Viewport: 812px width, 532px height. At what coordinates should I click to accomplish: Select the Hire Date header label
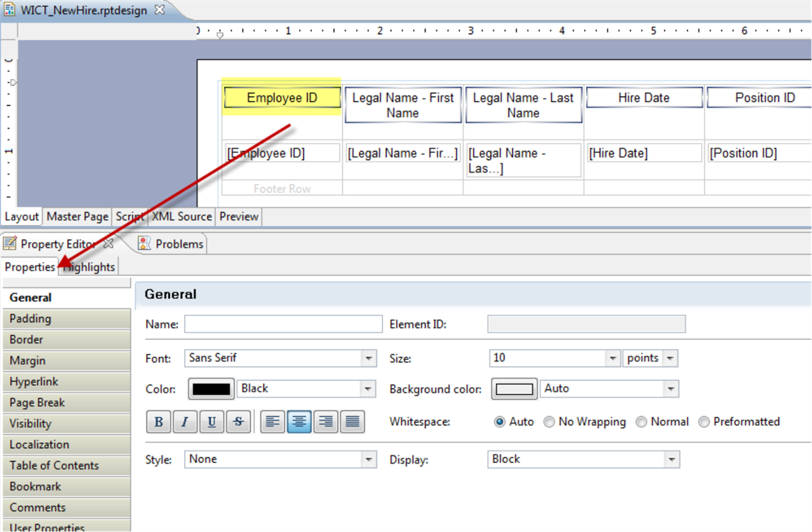point(644,97)
